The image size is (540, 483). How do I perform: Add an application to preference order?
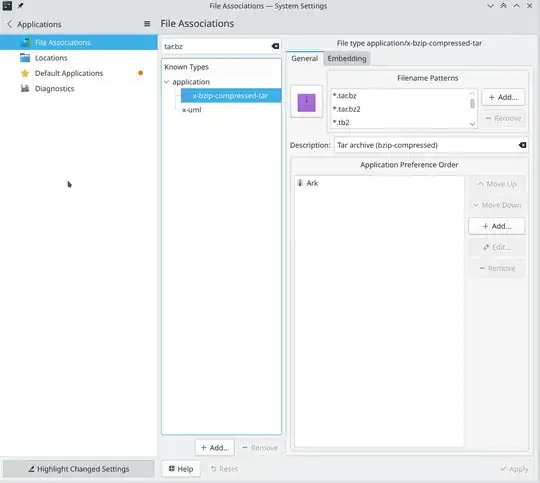(x=497, y=226)
